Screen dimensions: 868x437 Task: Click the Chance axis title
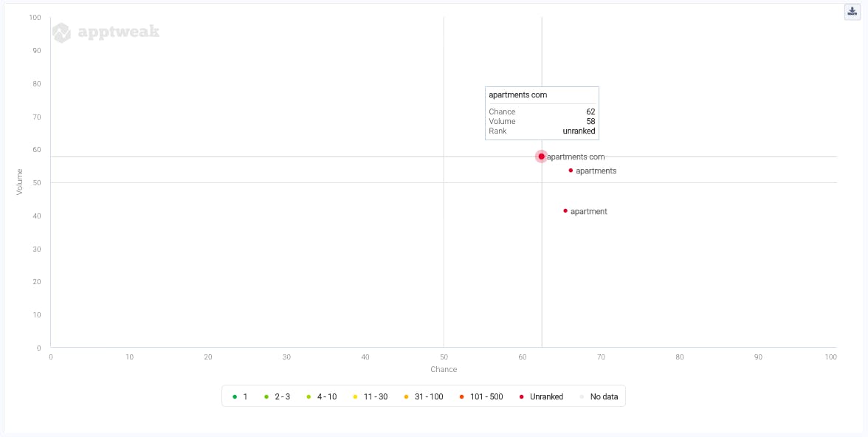444,369
